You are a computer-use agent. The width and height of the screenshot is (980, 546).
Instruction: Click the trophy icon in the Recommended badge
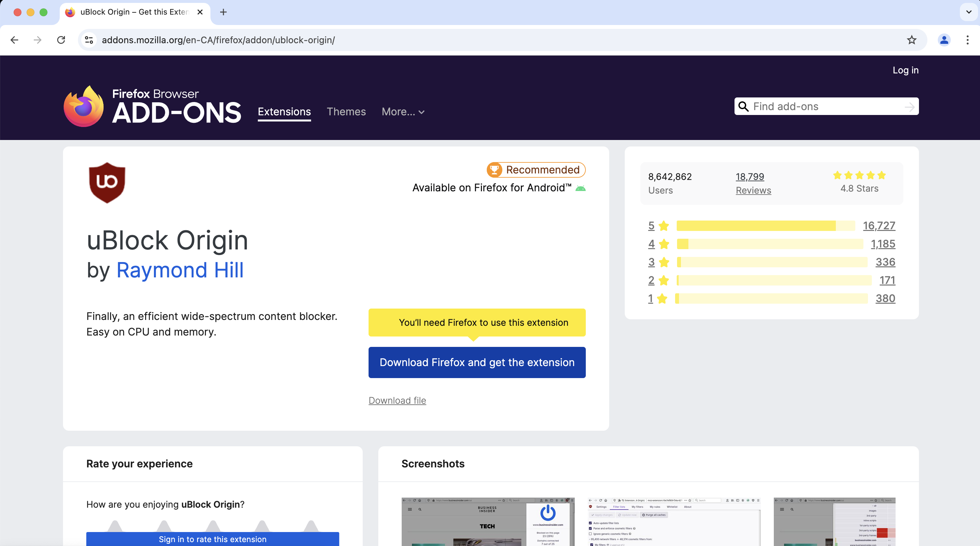point(495,170)
